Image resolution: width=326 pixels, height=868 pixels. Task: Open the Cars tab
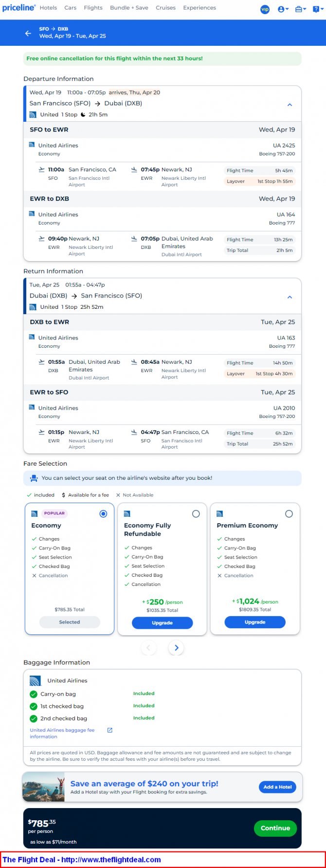(71, 8)
